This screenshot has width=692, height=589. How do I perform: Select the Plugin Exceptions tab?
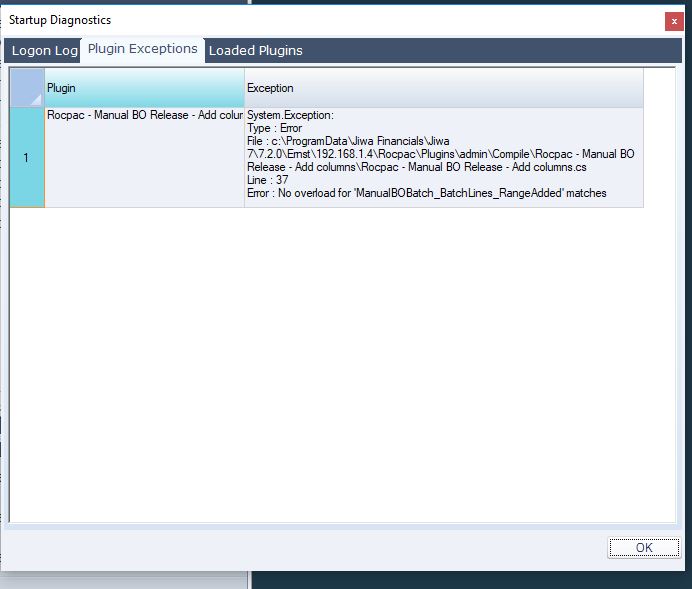(x=142, y=49)
